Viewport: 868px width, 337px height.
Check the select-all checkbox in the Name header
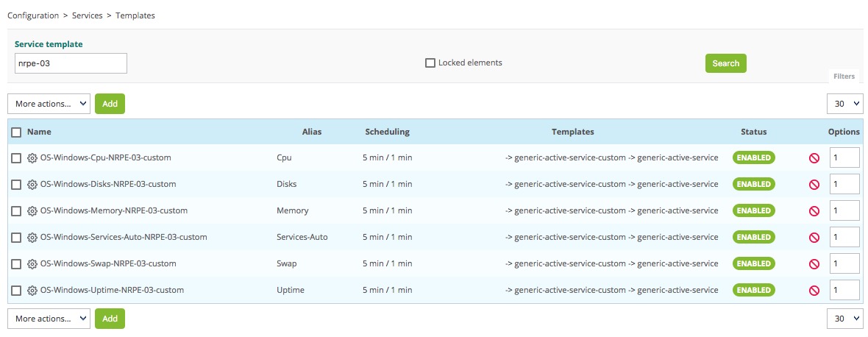click(16, 132)
